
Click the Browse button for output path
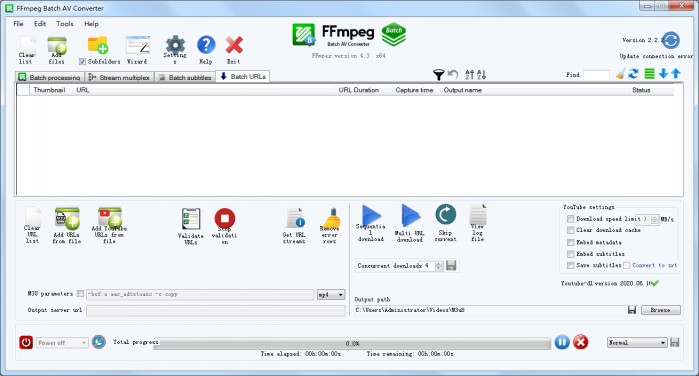661,310
